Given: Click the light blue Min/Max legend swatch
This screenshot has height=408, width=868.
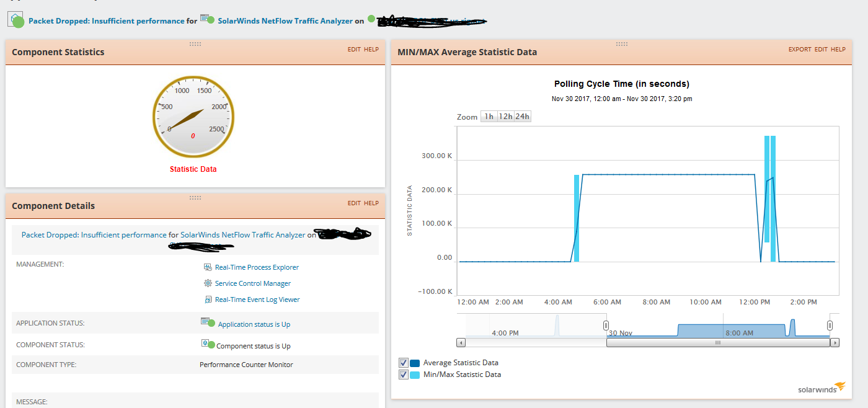Looking at the screenshot, I should [415, 375].
